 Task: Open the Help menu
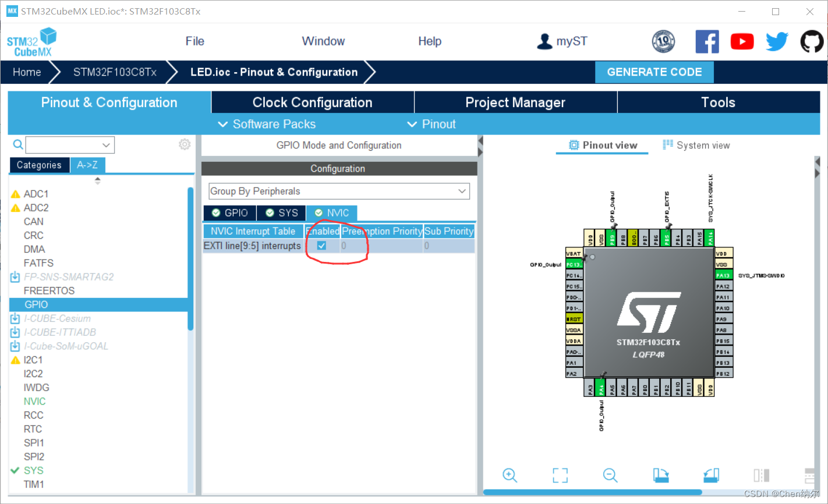click(430, 41)
